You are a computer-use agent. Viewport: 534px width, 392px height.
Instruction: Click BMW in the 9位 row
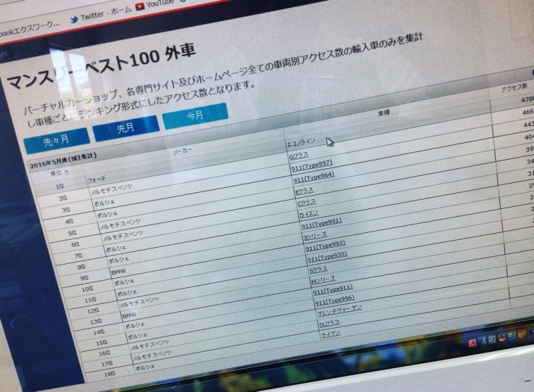tap(119, 272)
